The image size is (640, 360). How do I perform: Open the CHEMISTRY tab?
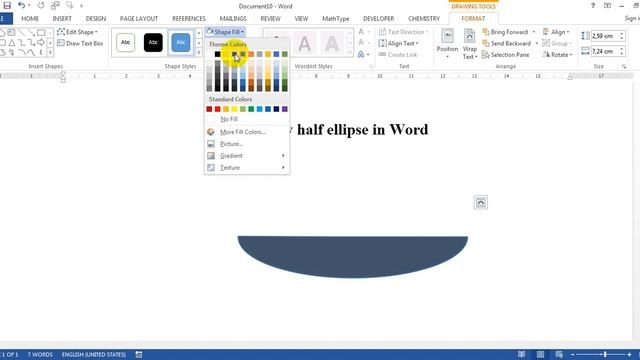click(x=424, y=18)
